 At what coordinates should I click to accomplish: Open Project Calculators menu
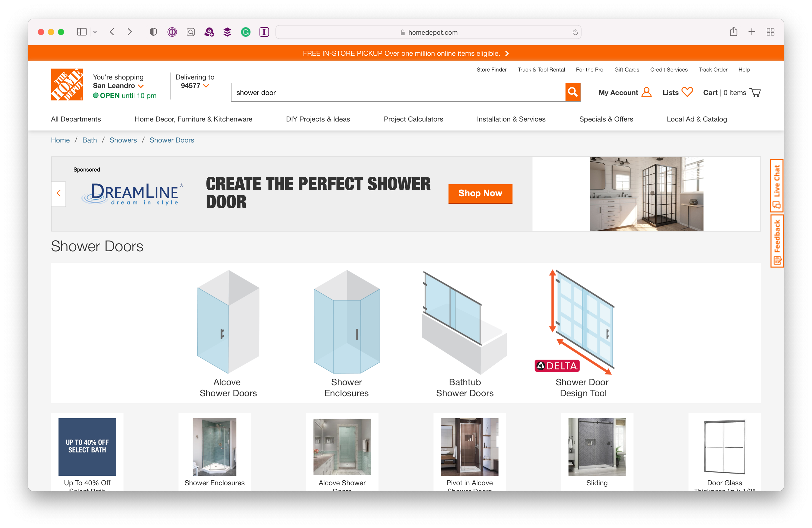(x=413, y=119)
